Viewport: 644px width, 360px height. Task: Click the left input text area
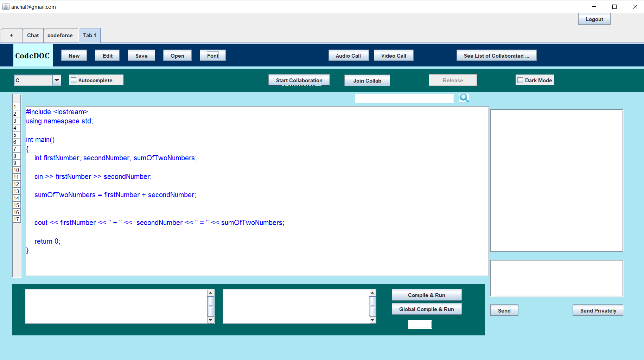(x=116, y=307)
